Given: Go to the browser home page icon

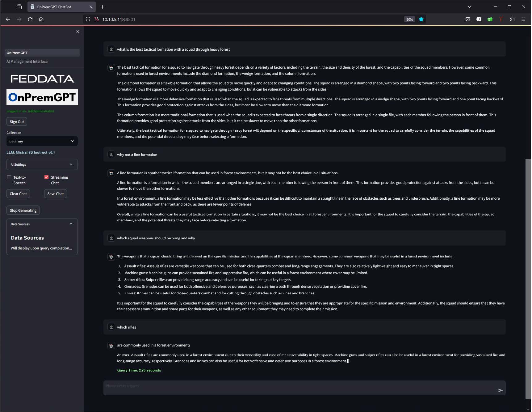Looking at the screenshot, I should pyautogui.click(x=41, y=19).
